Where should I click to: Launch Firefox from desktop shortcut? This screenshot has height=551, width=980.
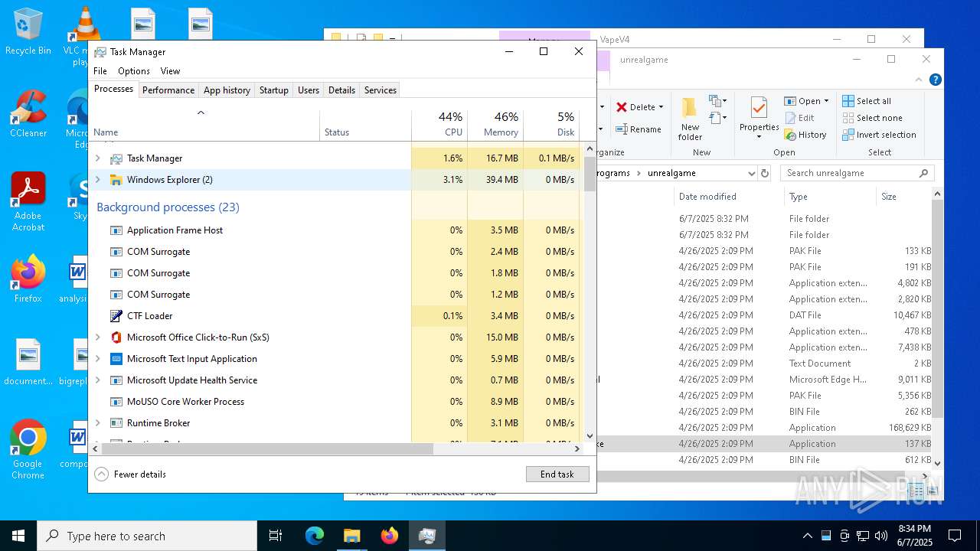28,279
